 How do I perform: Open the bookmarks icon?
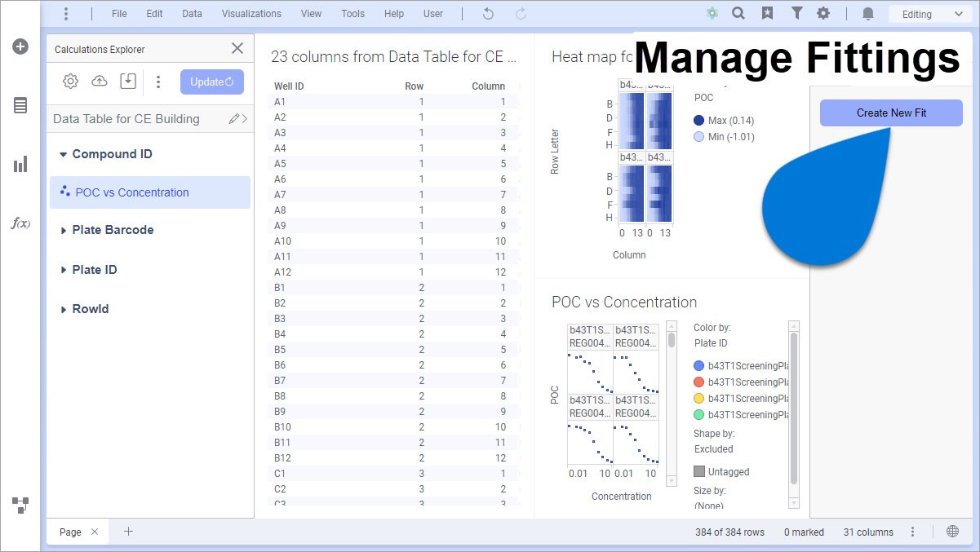click(767, 14)
